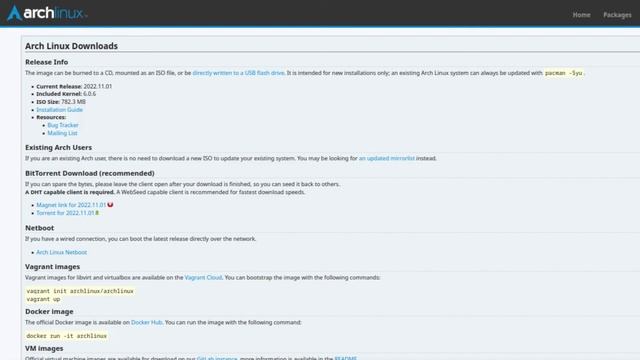This screenshot has width=640, height=360.
Task: Follow the Vagrant Cloud link
Action: [x=203, y=277]
